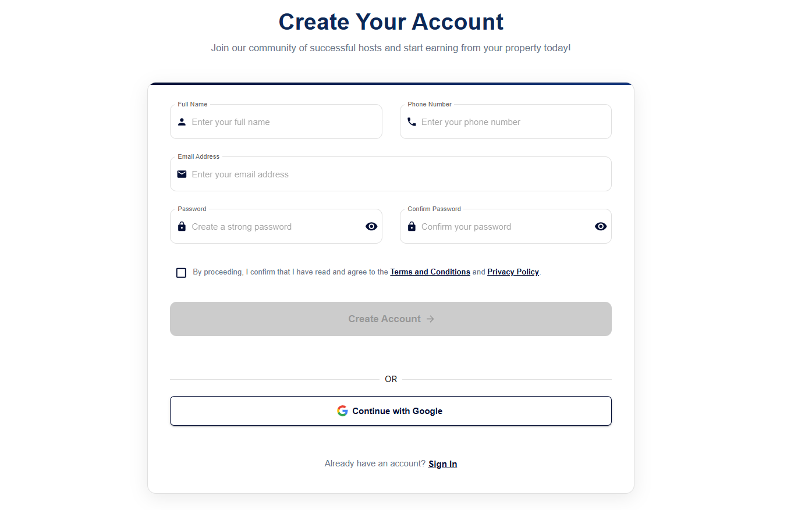The image size is (812, 510).
Task: Open the Privacy Policy link
Action: click(513, 272)
